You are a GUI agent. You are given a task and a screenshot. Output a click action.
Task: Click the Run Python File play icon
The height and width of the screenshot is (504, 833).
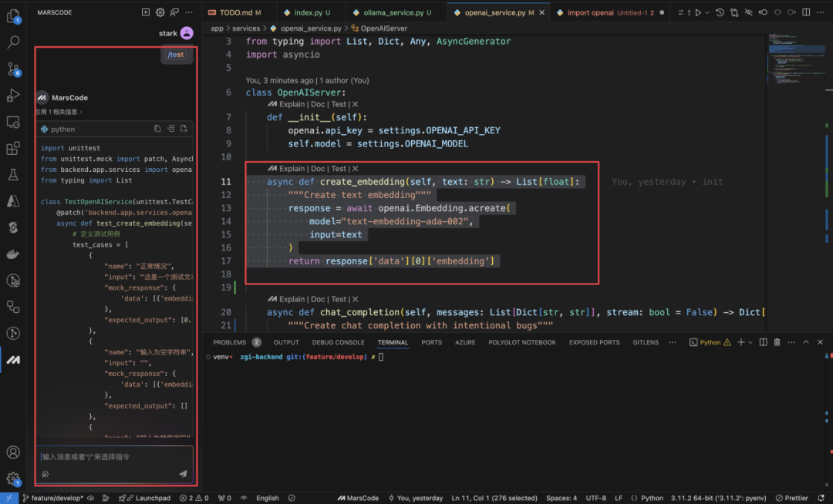tap(699, 12)
